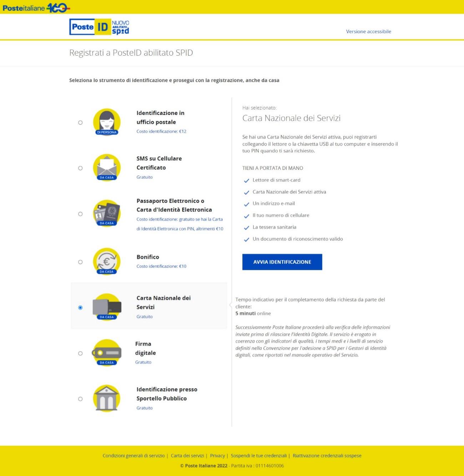Click the Carta Nazionale dei Servizi card icon

[x=107, y=307]
